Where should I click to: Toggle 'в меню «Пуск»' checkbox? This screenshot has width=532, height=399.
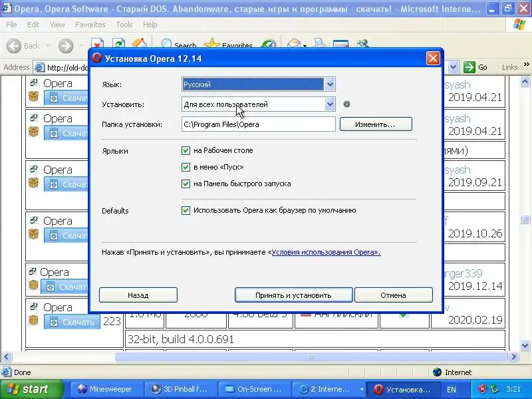(186, 168)
